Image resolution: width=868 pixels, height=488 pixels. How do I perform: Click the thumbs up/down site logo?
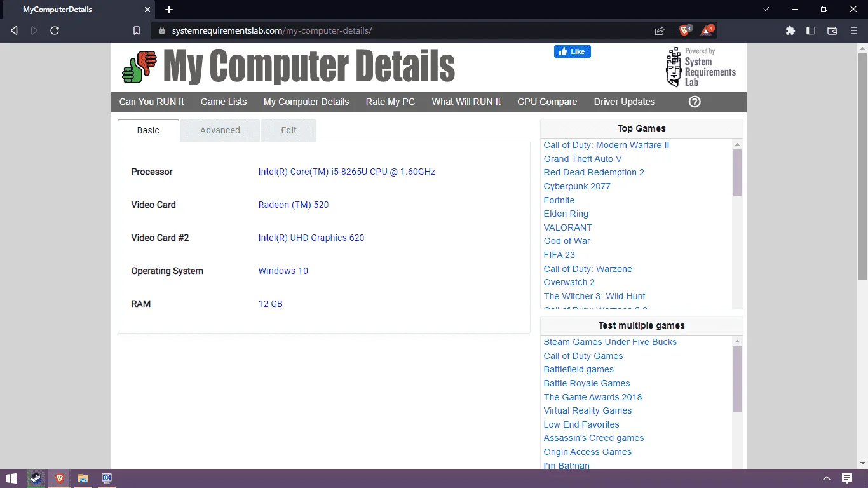[139, 67]
